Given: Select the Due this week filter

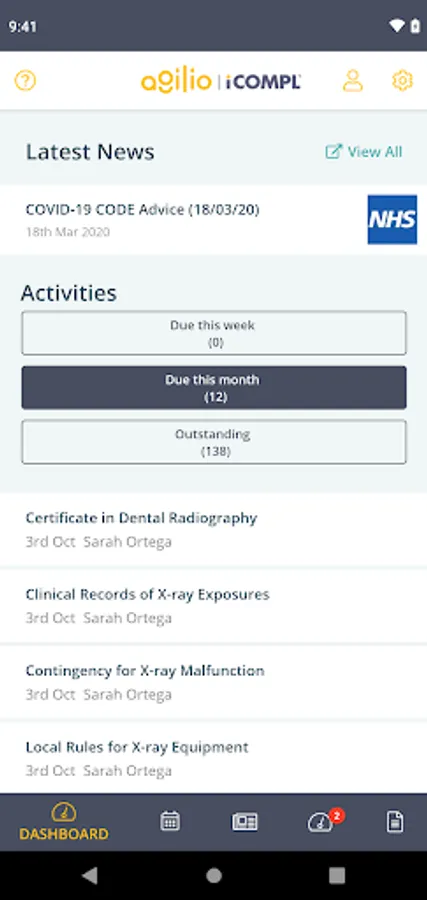Looking at the screenshot, I should pyautogui.click(x=214, y=333).
